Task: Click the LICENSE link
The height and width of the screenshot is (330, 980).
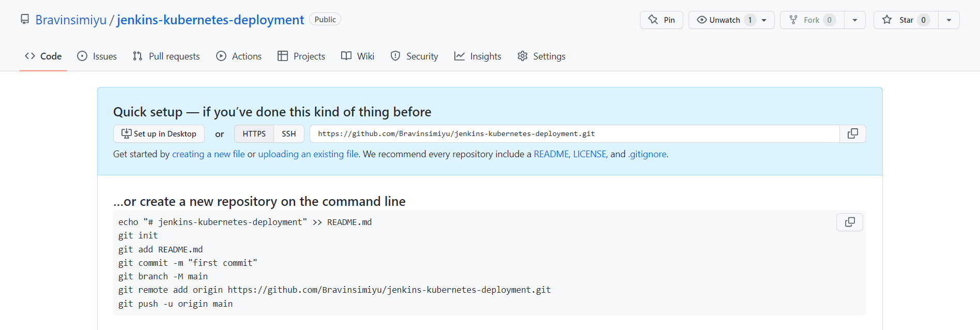Action: tap(589, 154)
